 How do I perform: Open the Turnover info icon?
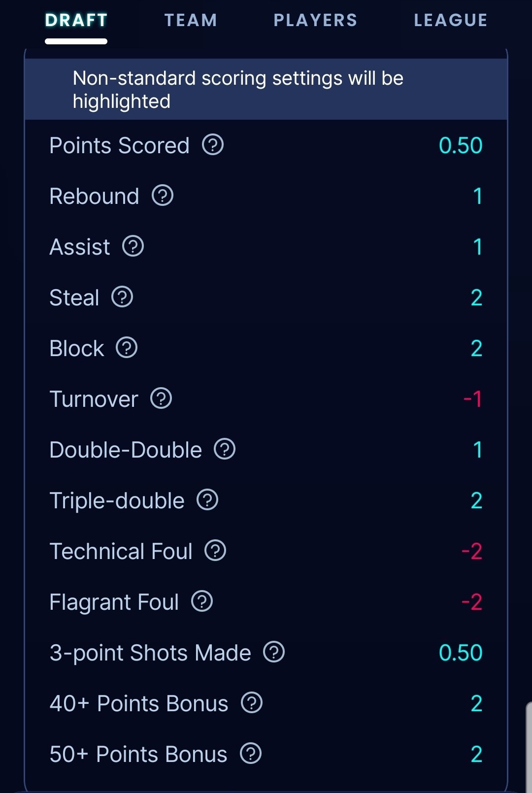(x=161, y=398)
